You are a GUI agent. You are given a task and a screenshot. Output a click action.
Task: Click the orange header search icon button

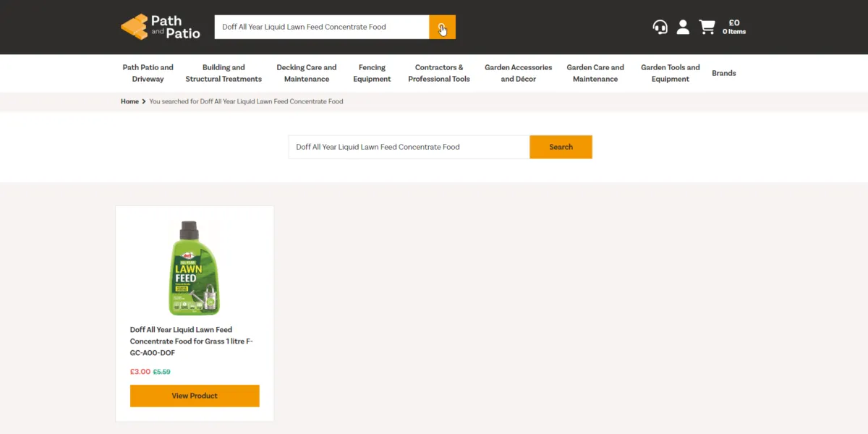pyautogui.click(x=442, y=27)
